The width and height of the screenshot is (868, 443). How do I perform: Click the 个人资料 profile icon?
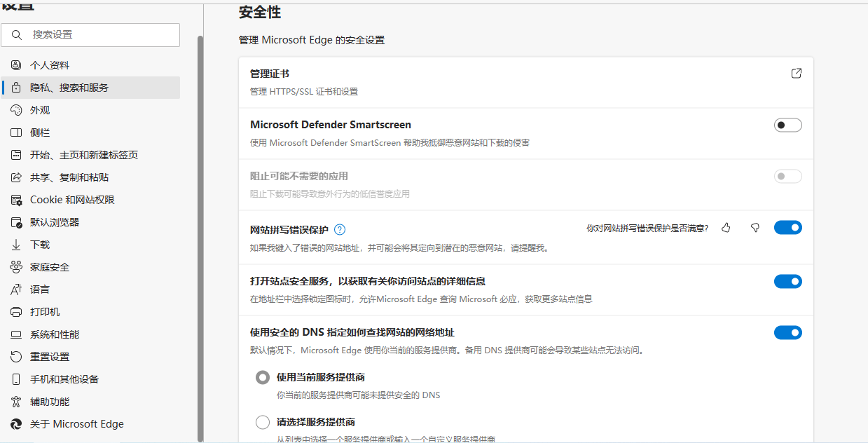coord(16,65)
